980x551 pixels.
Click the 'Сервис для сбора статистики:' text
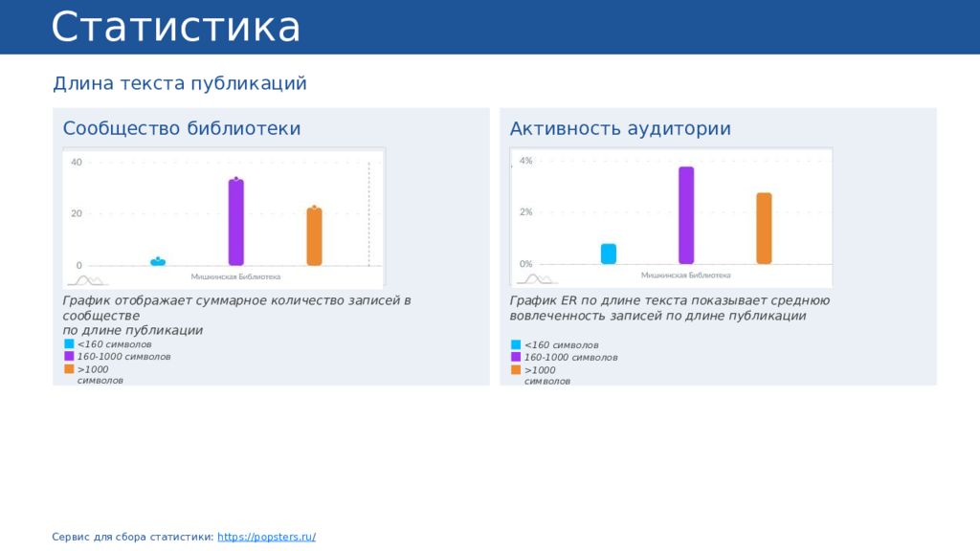(x=132, y=537)
